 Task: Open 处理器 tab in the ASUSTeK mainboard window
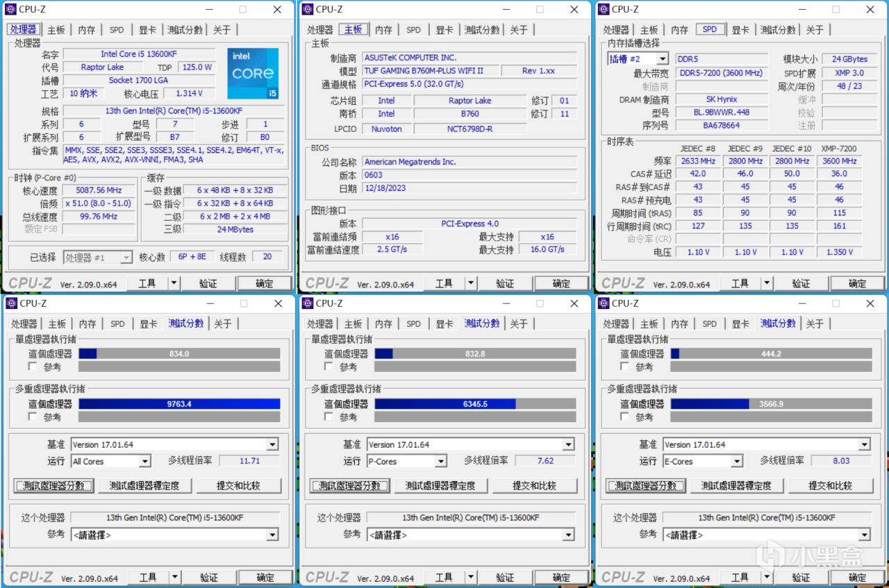coord(320,30)
